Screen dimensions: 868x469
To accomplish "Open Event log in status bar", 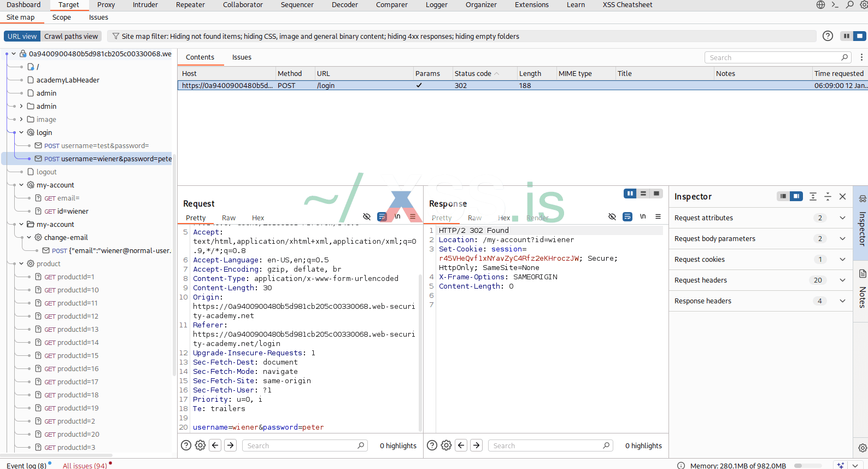I will tap(26, 465).
